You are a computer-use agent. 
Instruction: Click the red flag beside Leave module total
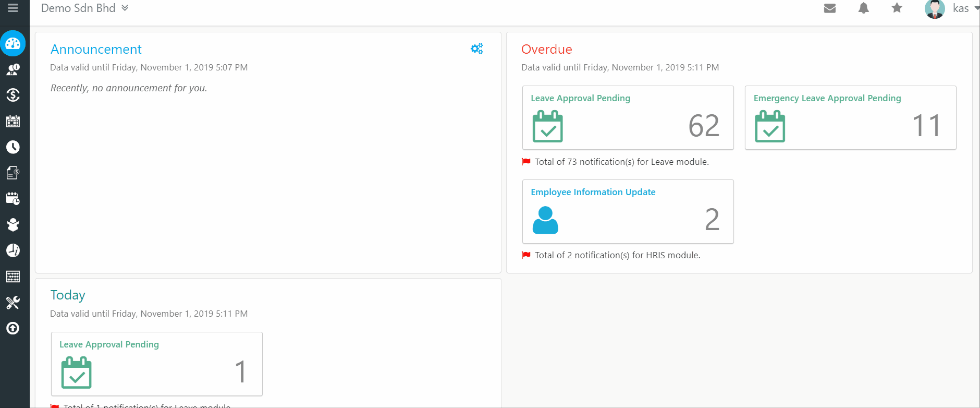(526, 162)
